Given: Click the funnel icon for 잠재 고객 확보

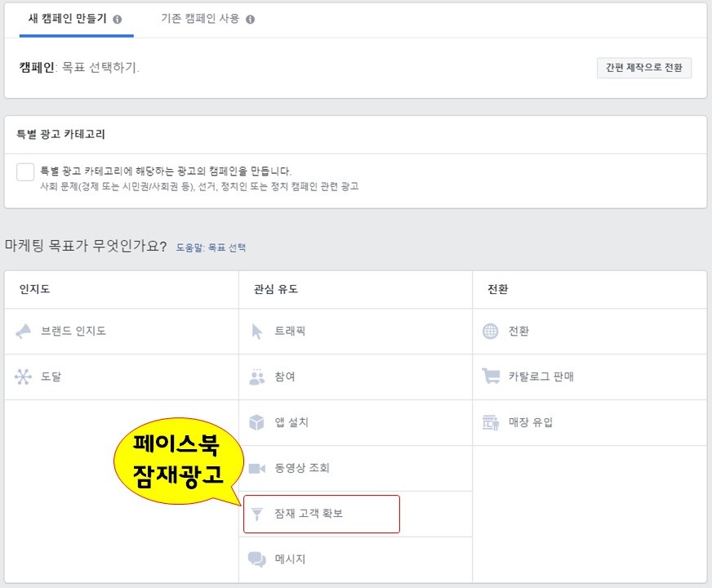Looking at the screenshot, I should click(257, 514).
